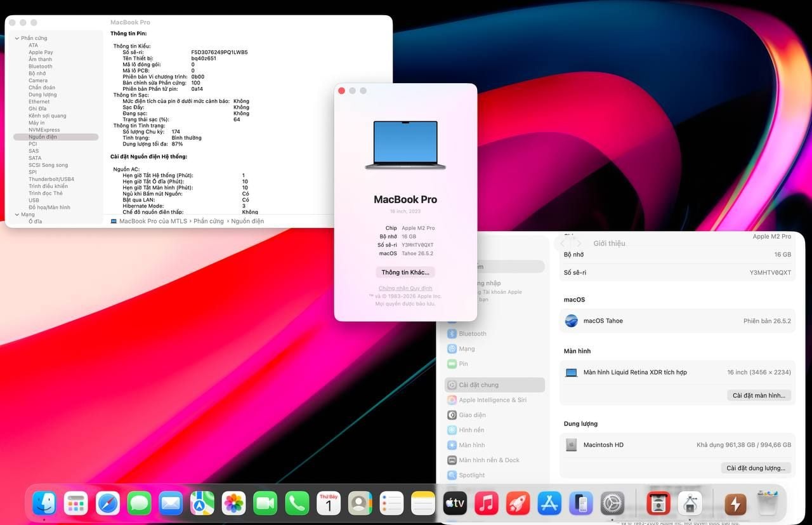This screenshot has width=812, height=525.
Task: Select Bluetooth in System Information sidebar
Action: tap(41, 66)
